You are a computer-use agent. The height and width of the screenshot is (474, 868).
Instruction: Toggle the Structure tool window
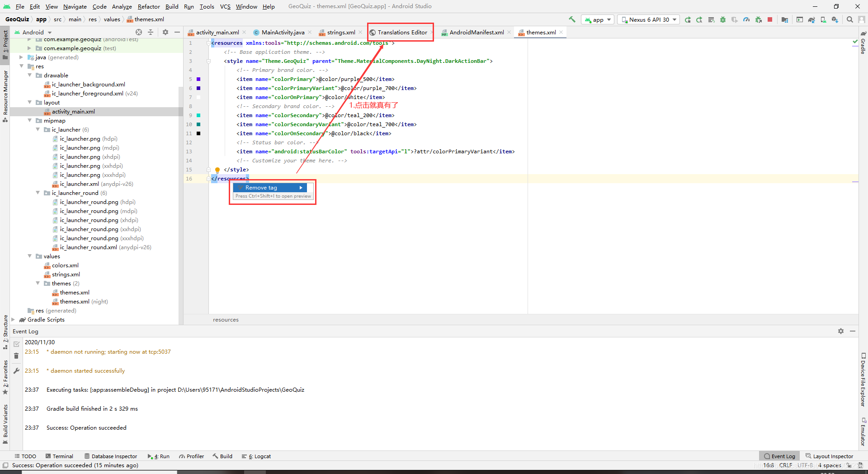pos(5,332)
